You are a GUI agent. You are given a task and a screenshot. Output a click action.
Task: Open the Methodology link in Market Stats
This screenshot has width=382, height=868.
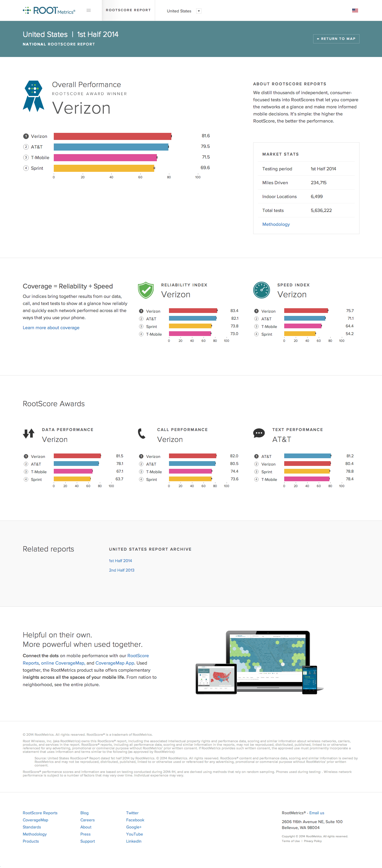(x=276, y=224)
